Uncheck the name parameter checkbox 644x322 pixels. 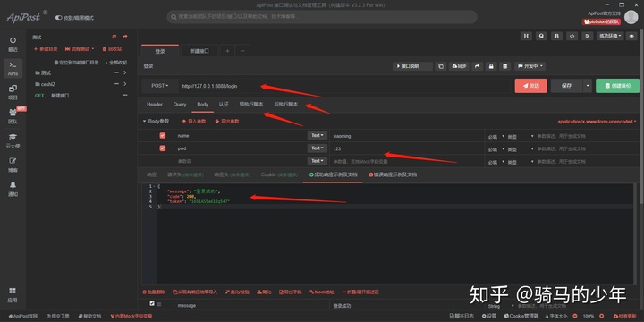tap(162, 136)
